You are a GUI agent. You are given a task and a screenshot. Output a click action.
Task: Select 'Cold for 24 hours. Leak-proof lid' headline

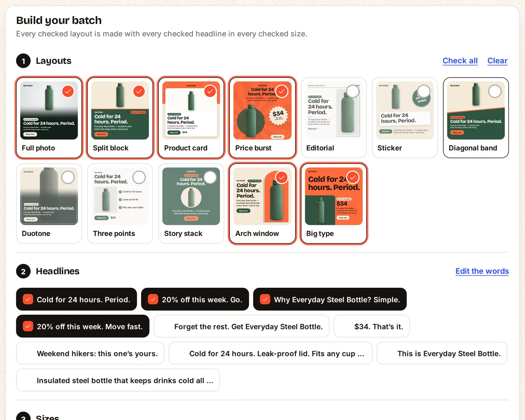pos(270,353)
